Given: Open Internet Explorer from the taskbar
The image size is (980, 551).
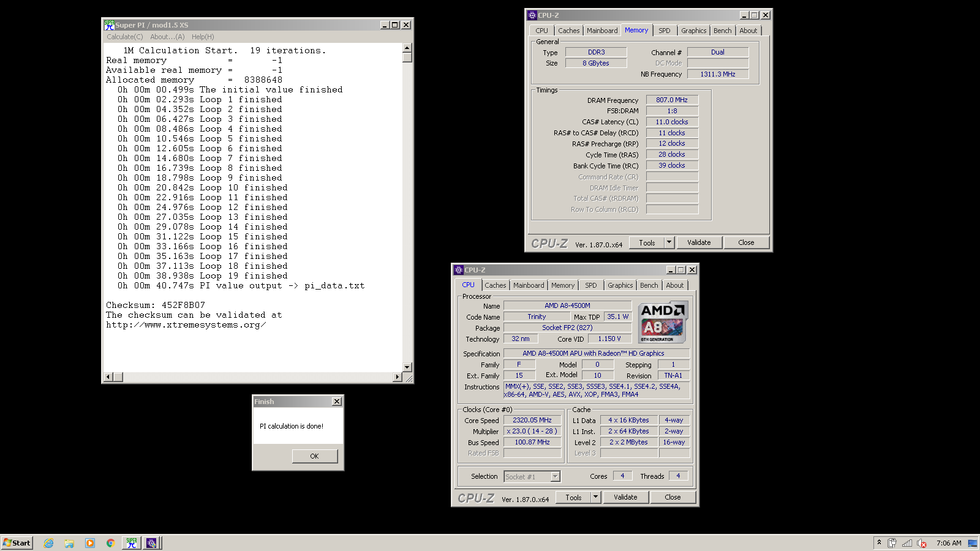Looking at the screenshot, I should (x=48, y=543).
